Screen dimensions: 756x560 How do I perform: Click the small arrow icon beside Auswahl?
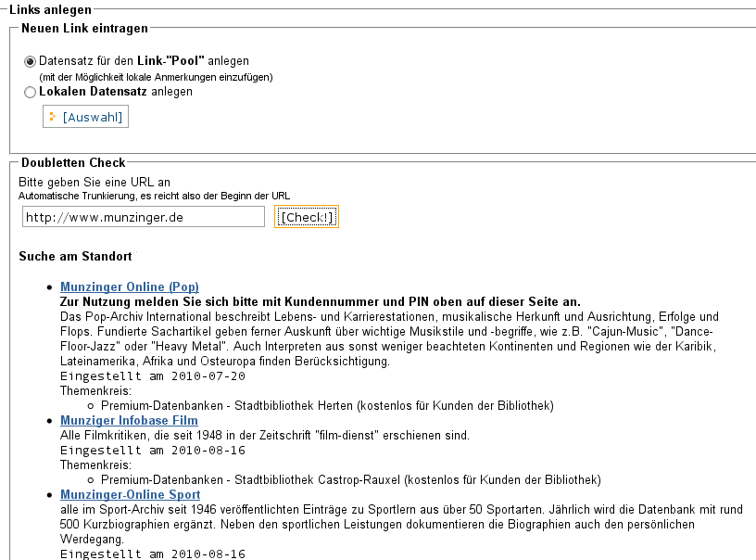(53, 117)
